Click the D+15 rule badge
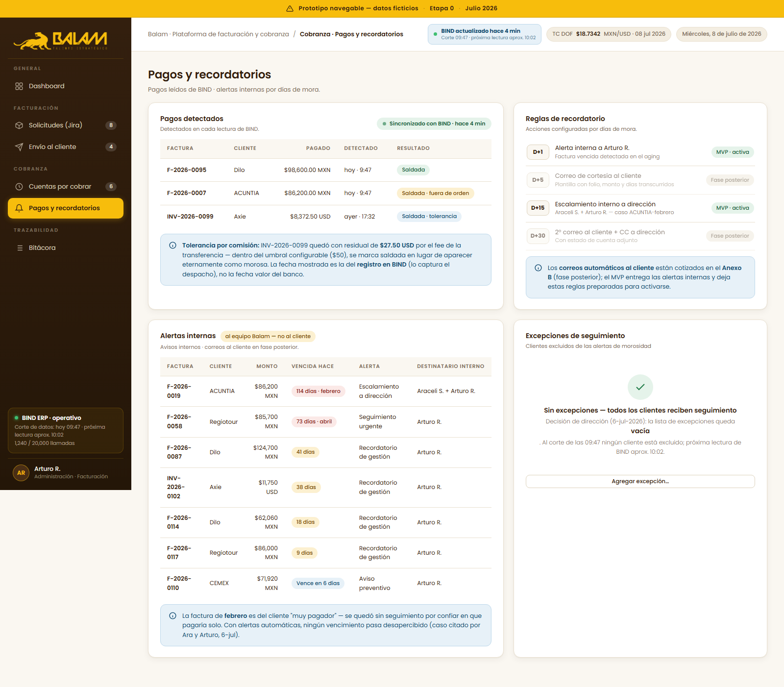The image size is (784, 687). (x=538, y=208)
